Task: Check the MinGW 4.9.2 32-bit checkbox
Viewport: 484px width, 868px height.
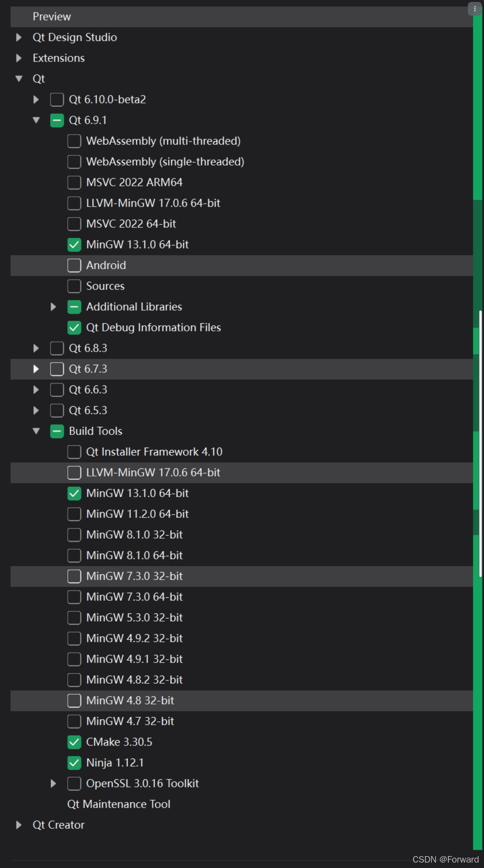Action: 74,638
